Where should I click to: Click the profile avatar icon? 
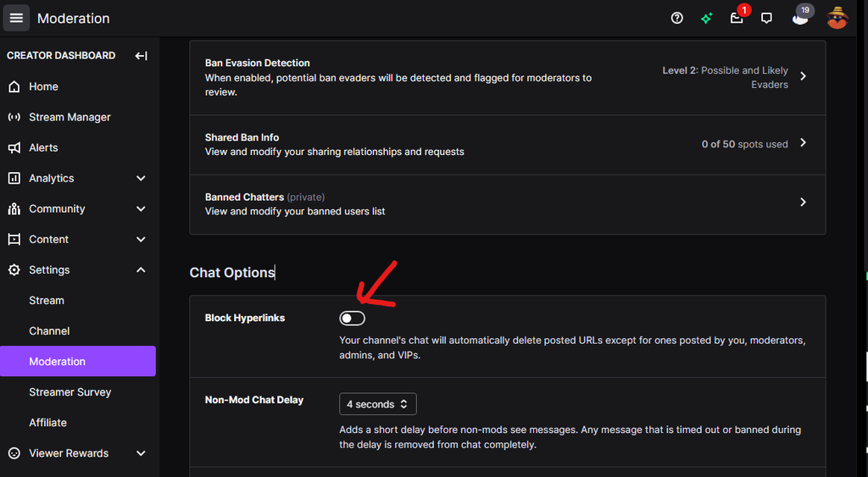click(837, 18)
